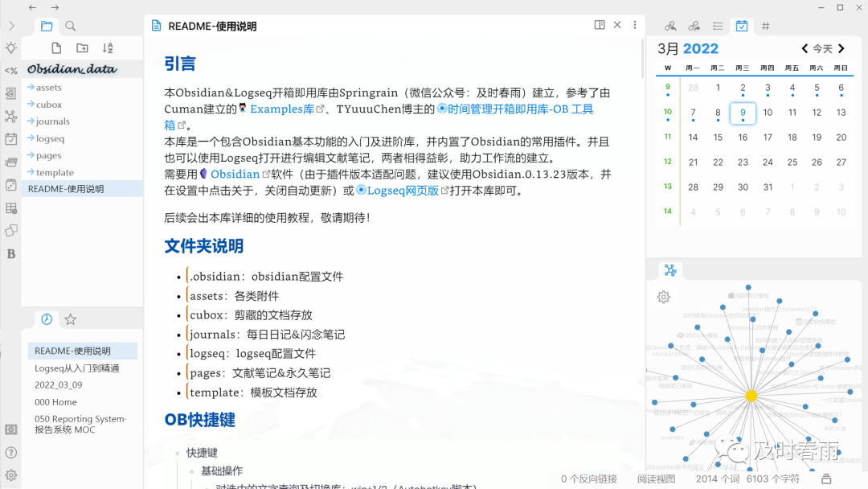
Task: Click the yellow center graph node
Action: coord(751,396)
